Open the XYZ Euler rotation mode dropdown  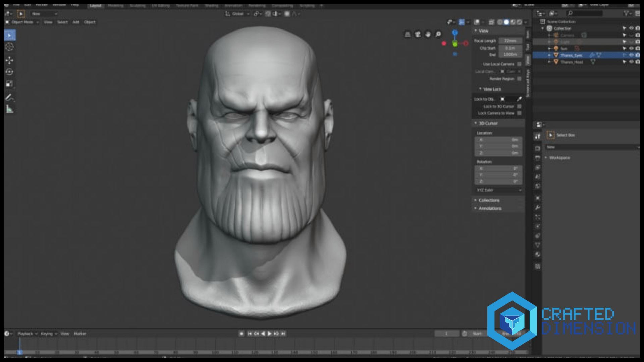498,190
